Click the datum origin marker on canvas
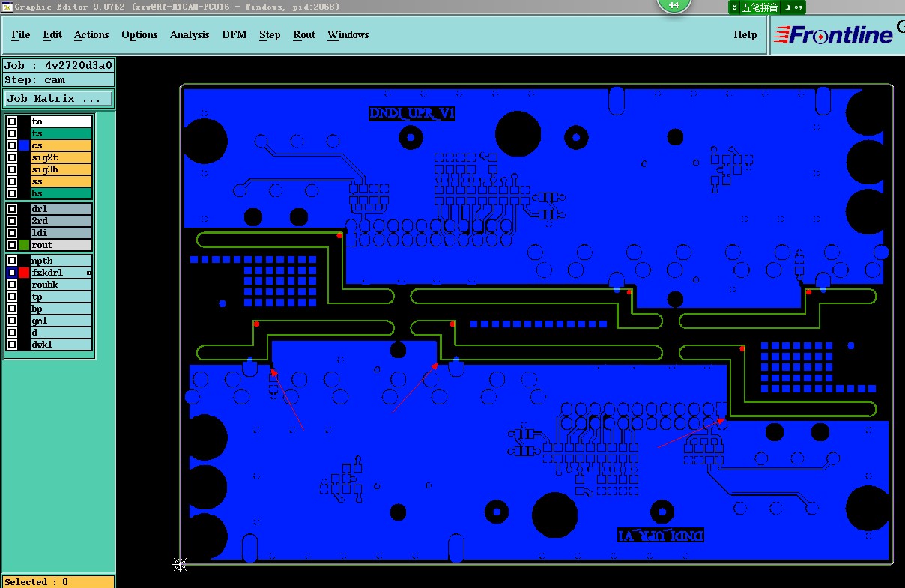The image size is (905, 588). [180, 565]
